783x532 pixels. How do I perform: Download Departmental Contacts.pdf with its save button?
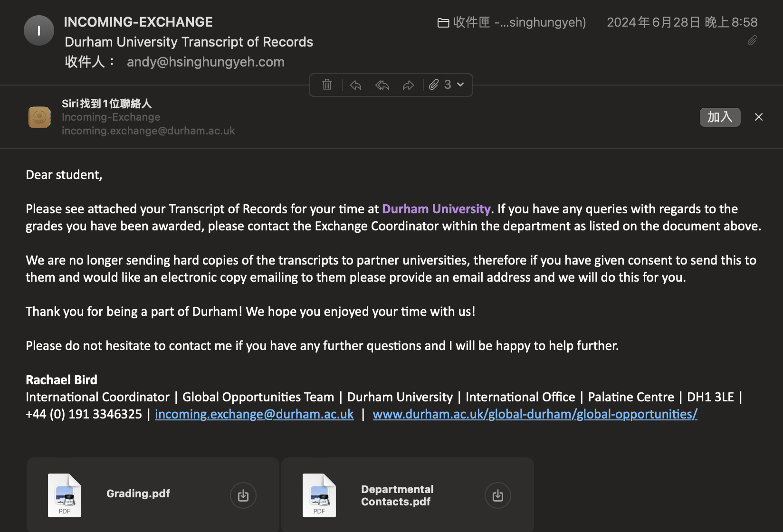pyautogui.click(x=498, y=495)
